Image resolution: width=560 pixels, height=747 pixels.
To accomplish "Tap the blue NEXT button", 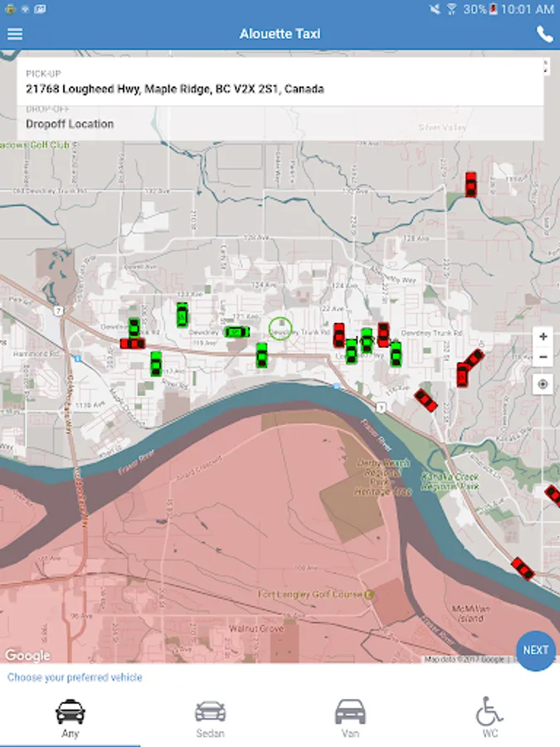I will (x=536, y=650).
